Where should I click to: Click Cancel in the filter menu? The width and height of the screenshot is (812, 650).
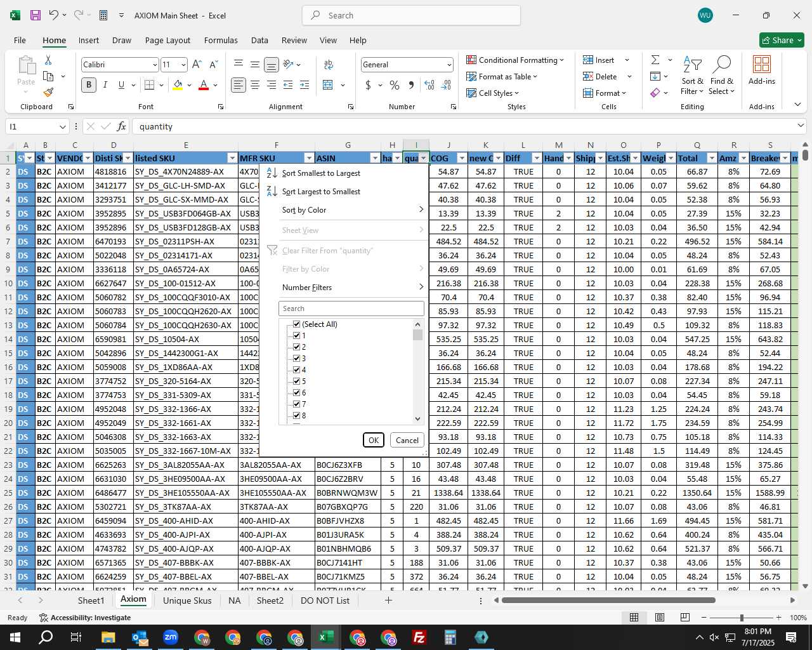click(407, 440)
